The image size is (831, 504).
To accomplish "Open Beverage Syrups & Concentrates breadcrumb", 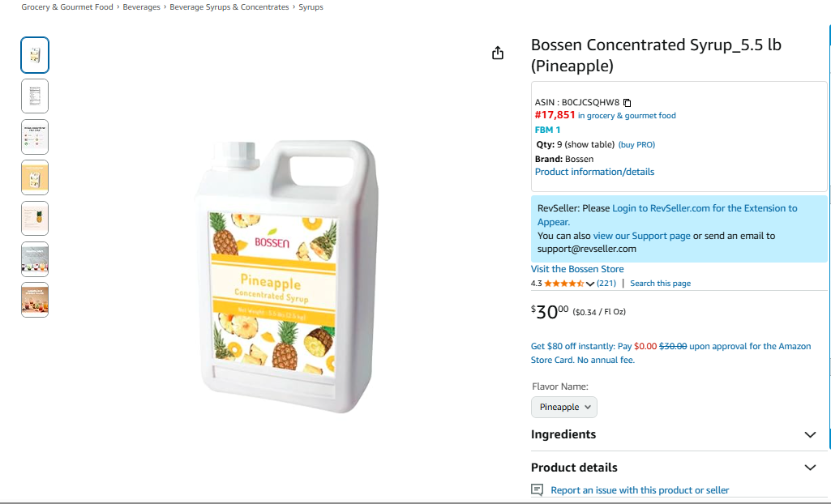I will tap(229, 7).
